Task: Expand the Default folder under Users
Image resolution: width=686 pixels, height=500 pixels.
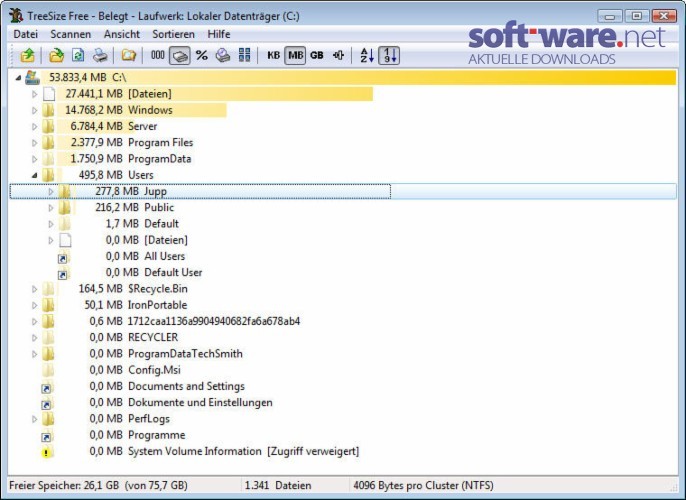Action: [51, 224]
